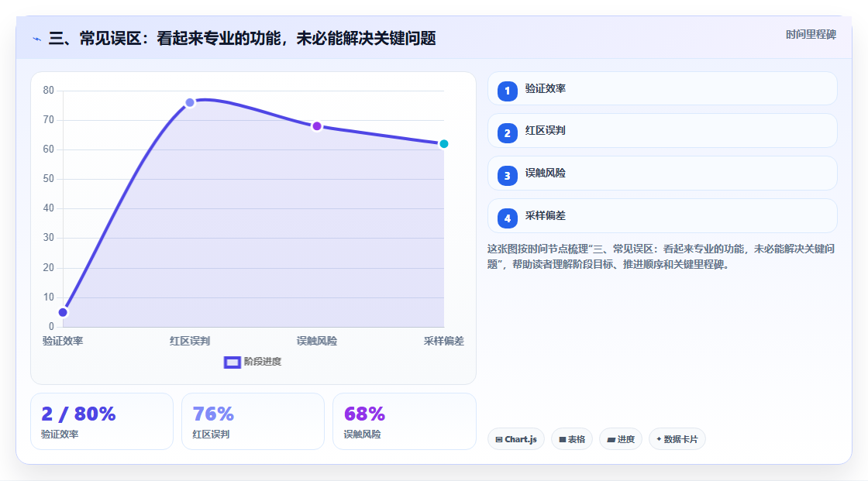Select the cyan 采样偏差 data point
The height and width of the screenshot is (481, 868).
click(443, 144)
